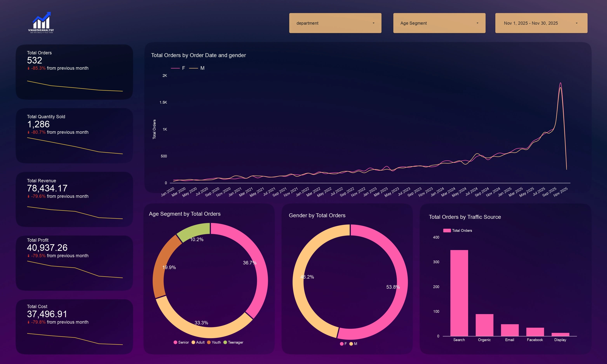Click the Youth legend dot icon

(x=209, y=342)
